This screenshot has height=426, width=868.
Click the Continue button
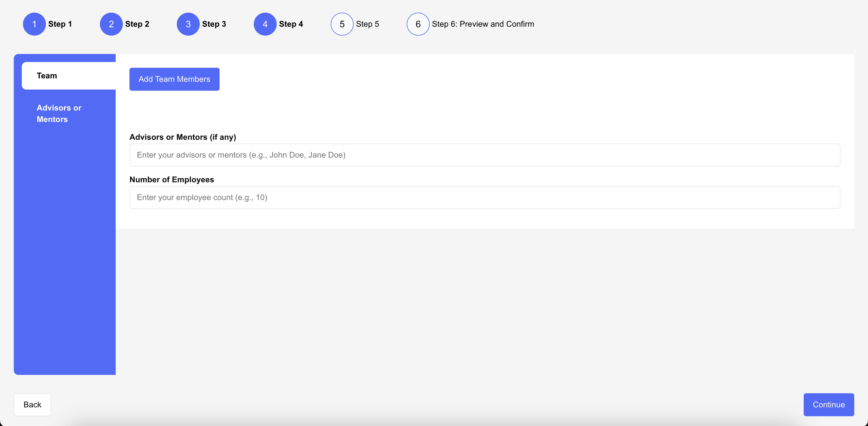(x=828, y=404)
